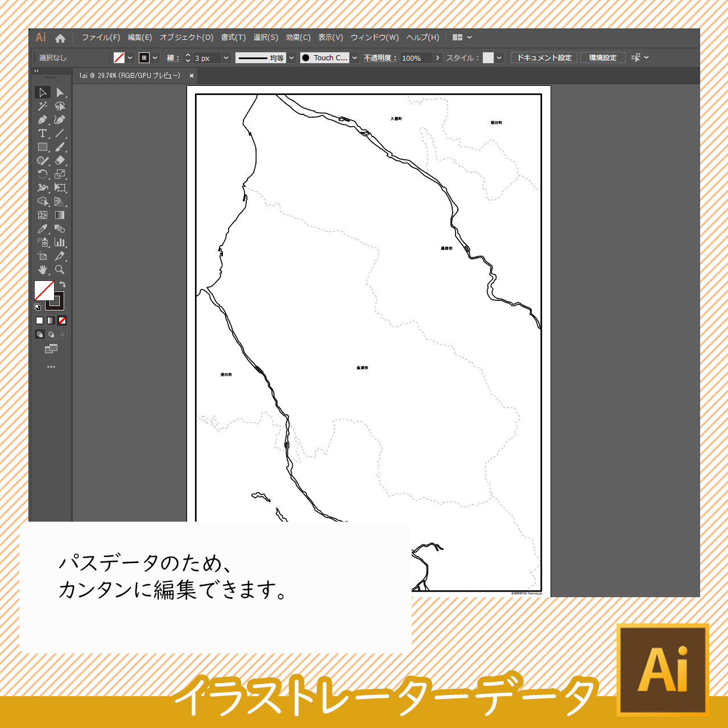Select the Rotate tool

43,174
